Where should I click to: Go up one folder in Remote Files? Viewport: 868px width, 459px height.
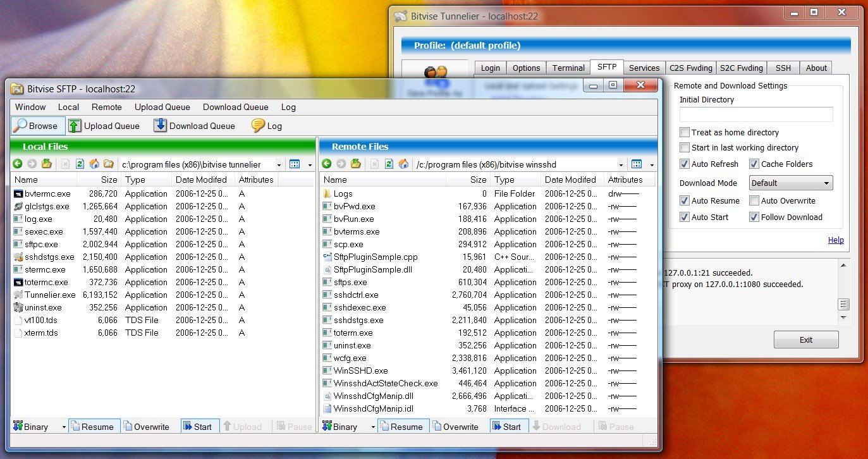tap(356, 164)
